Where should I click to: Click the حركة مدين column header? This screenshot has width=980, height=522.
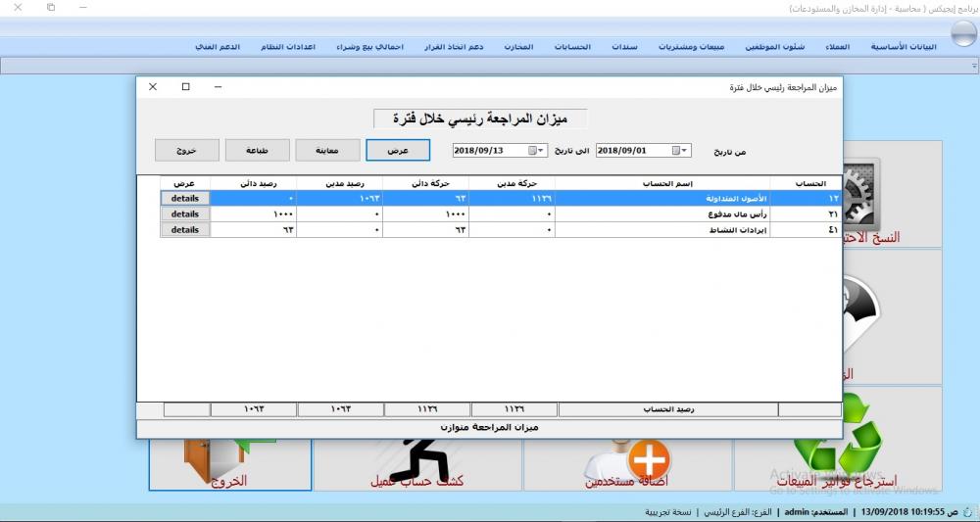(x=512, y=183)
